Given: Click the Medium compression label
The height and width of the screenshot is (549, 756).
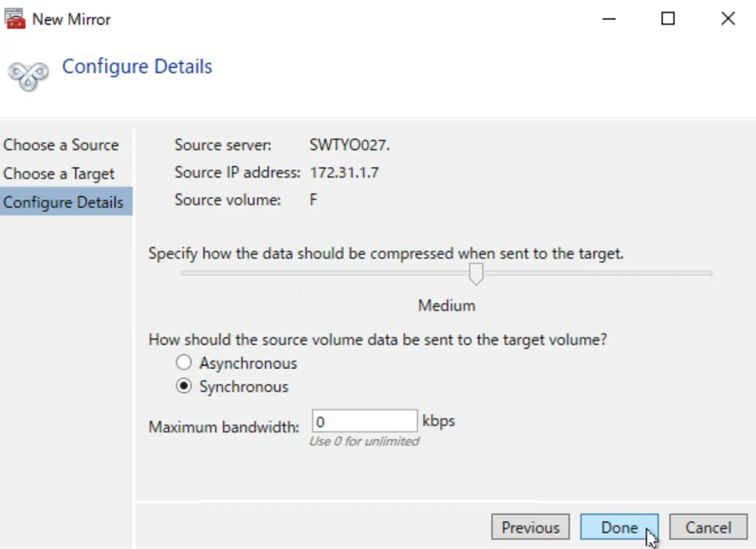Looking at the screenshot, I should pos(447,305).
